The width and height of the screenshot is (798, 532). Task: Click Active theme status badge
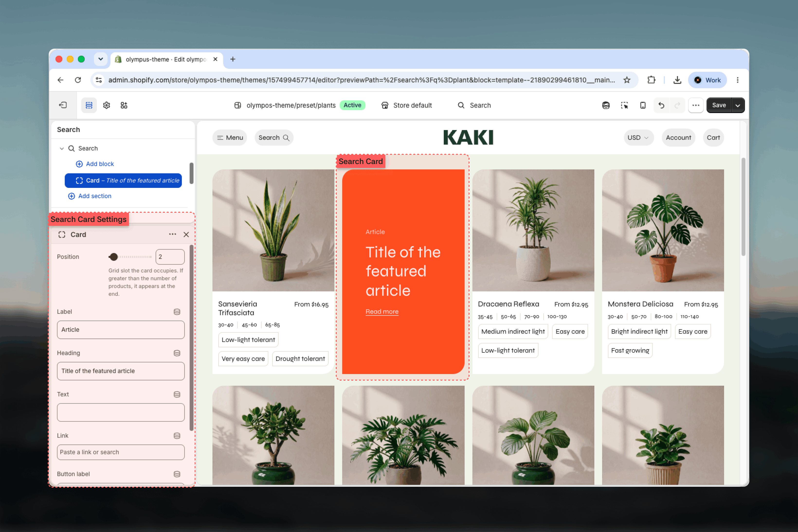click(x=352, y=105)
